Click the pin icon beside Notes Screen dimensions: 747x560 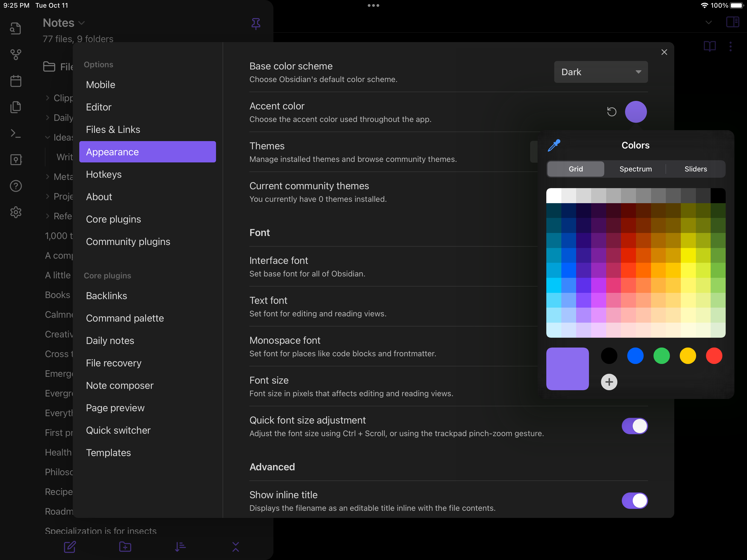[256, 24]
